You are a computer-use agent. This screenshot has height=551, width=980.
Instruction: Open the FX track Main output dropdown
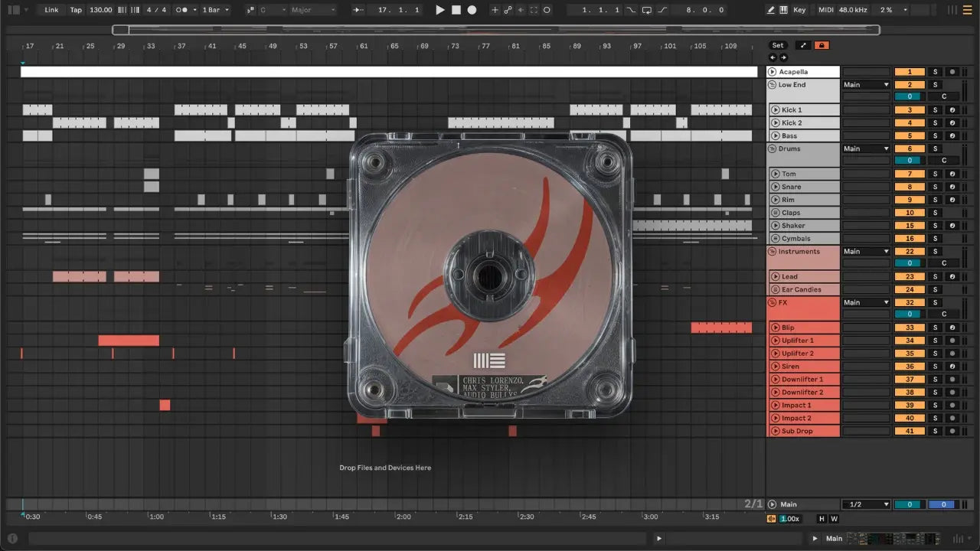coord(867,302)
